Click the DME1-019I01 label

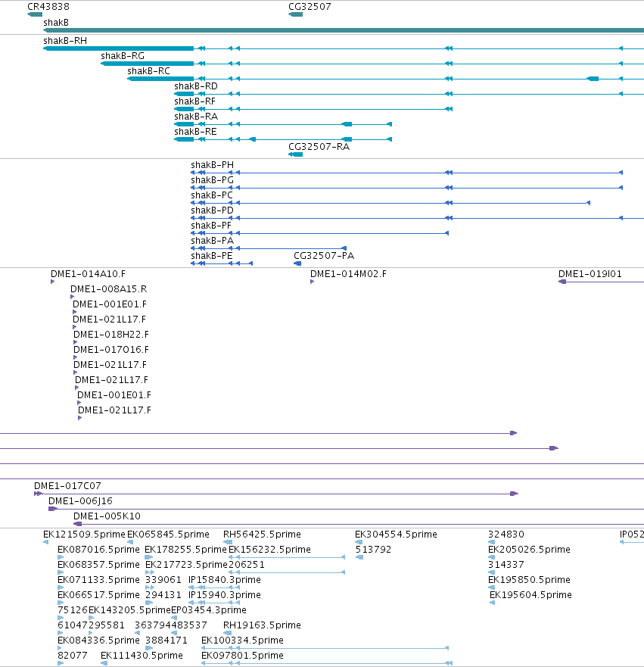click(590, 274)
